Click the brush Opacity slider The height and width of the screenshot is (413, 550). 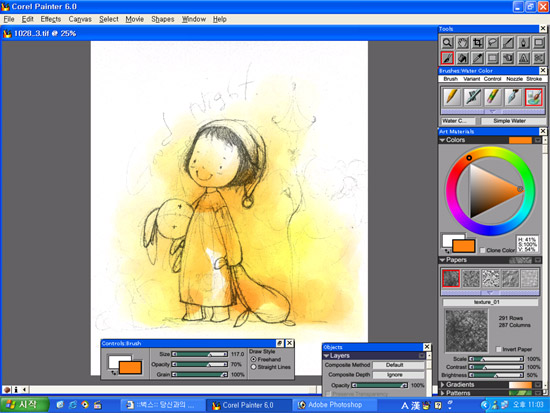[x=200, y=365]
